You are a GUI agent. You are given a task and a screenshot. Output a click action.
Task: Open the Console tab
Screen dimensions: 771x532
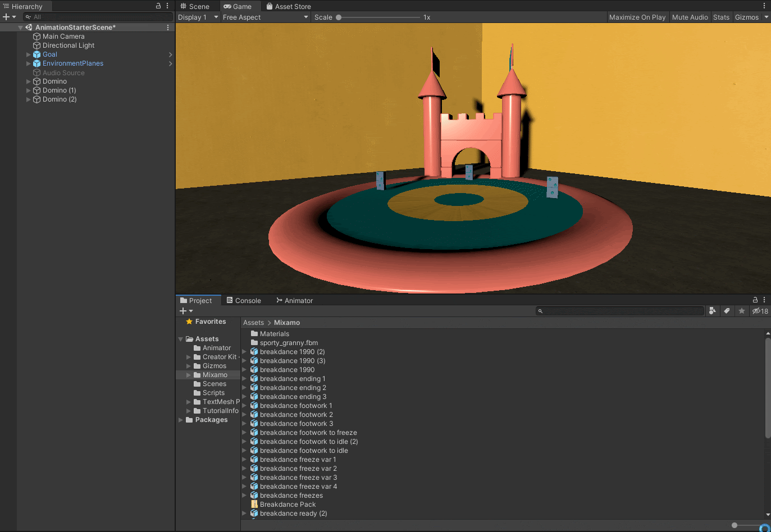pyautogui.click(x=244, y=301)
